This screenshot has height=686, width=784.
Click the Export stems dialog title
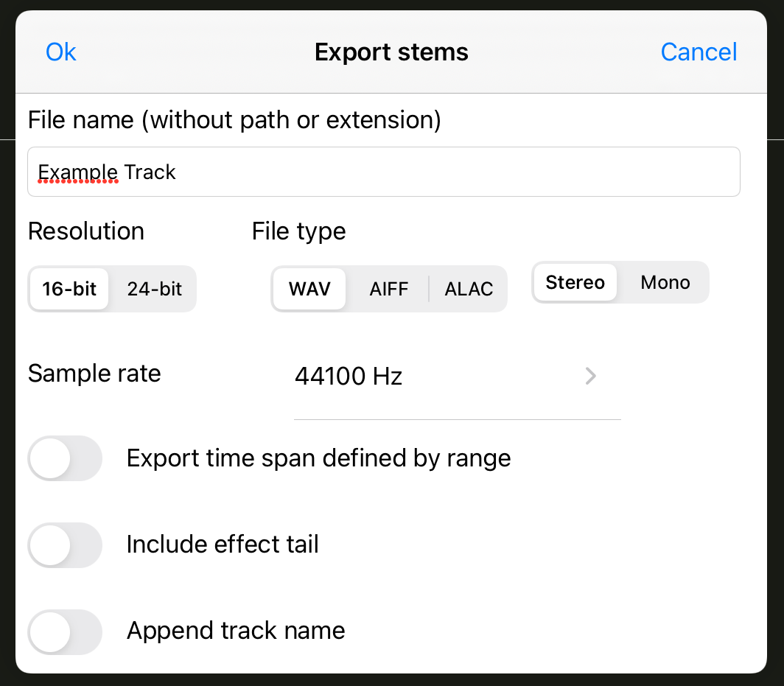(x=391, y=52)
